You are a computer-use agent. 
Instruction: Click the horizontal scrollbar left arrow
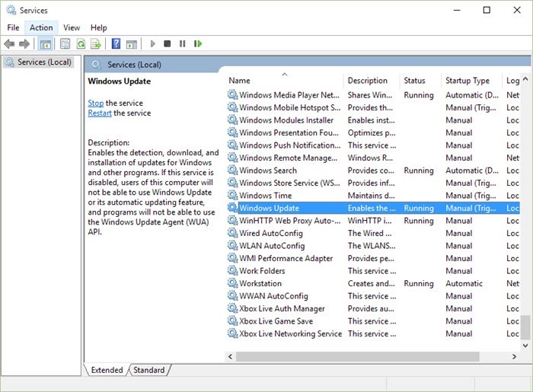point(231,356)
